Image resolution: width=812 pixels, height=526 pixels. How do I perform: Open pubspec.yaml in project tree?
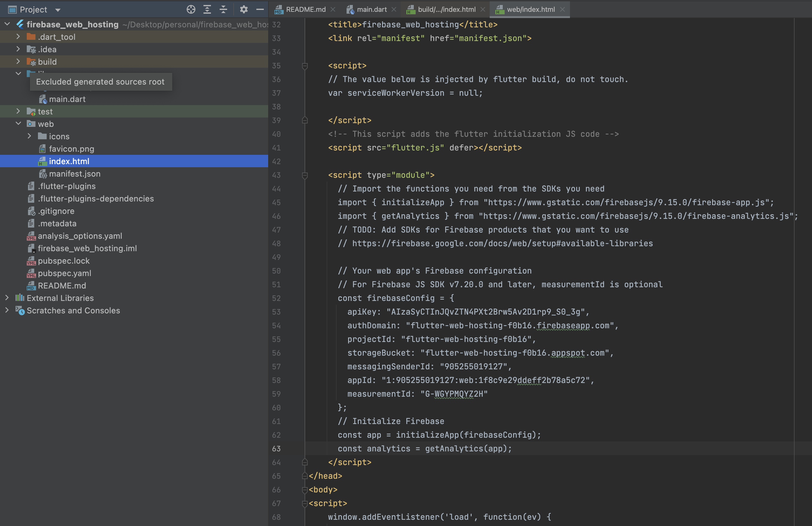pyautogui.click(x=64, y=273)
